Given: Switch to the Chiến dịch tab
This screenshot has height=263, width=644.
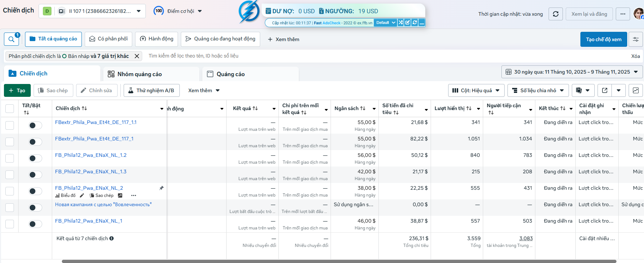Looking at the screenshot, I should coord(52,73).
